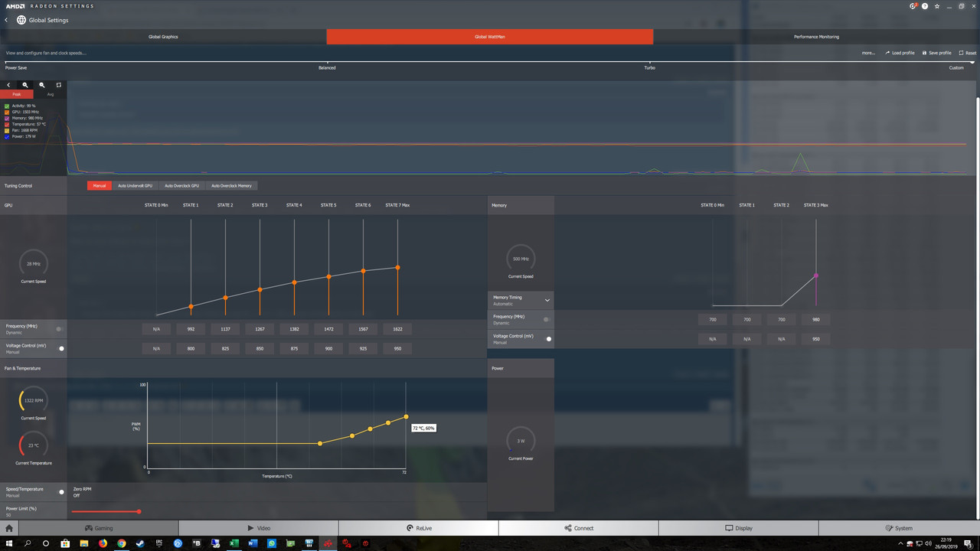Open Word from the taskbar

(x=253, y=543)
